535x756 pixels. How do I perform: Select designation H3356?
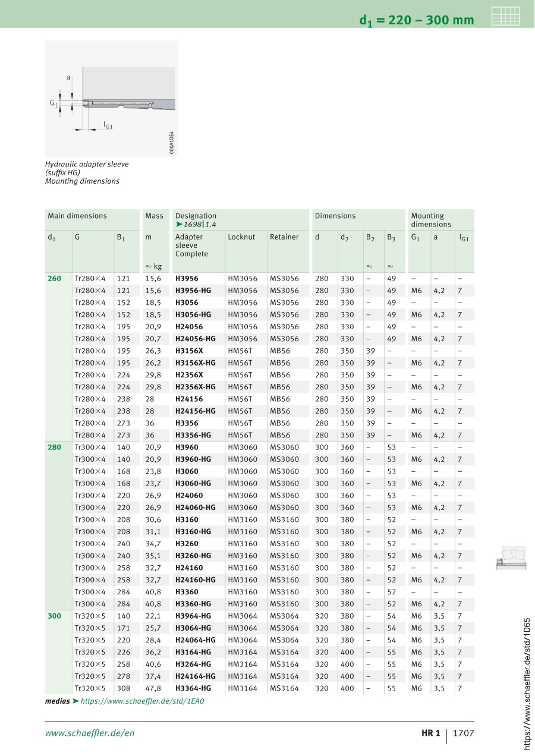coord(187,423)
